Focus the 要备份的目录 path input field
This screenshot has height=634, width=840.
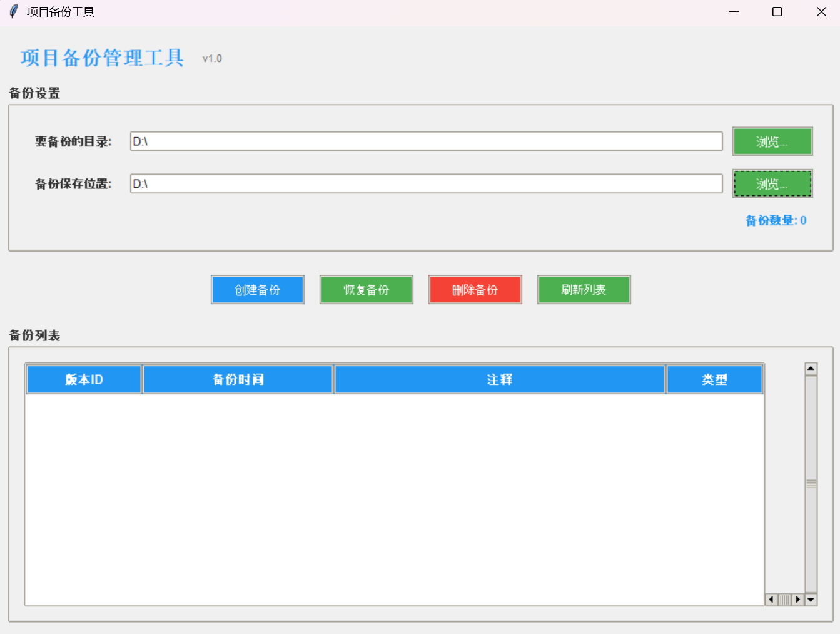click(x=426, y=141)
